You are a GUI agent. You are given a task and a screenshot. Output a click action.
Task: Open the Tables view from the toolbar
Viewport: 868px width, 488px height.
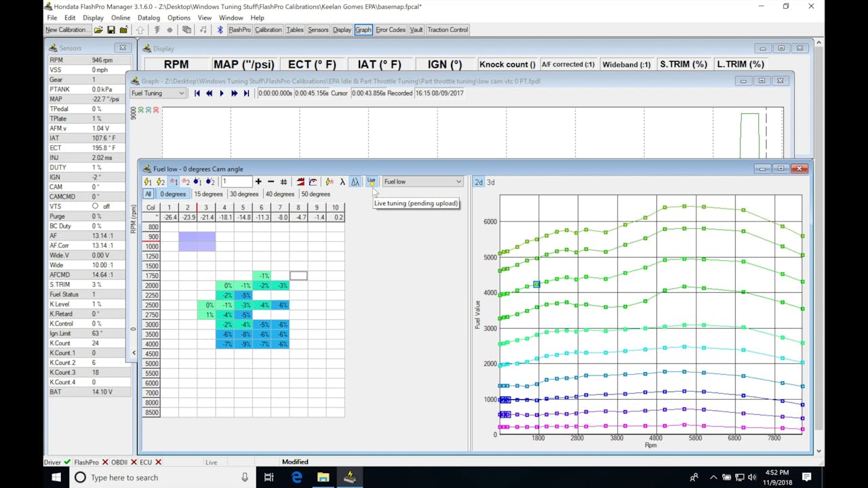(294, 29)
